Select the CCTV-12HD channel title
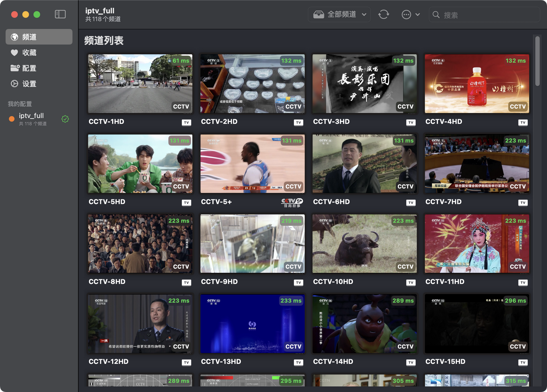 pos(109,362)
